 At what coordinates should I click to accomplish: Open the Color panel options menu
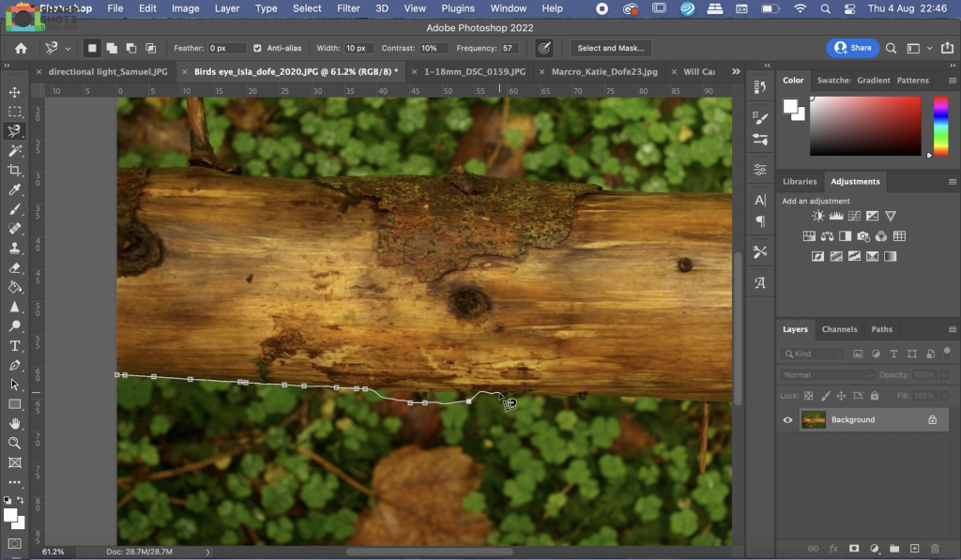[x=952, y=81]
